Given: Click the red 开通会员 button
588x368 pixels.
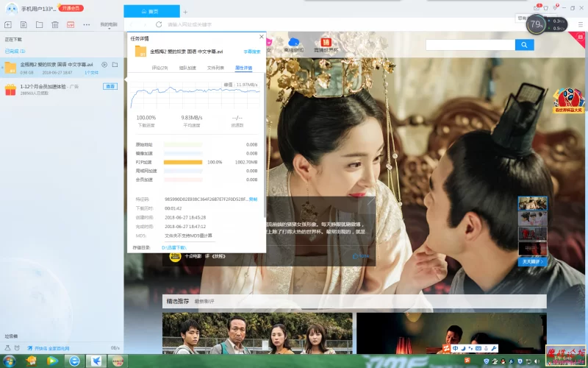Looking at the screenshot, I should [x=71, y=8].
